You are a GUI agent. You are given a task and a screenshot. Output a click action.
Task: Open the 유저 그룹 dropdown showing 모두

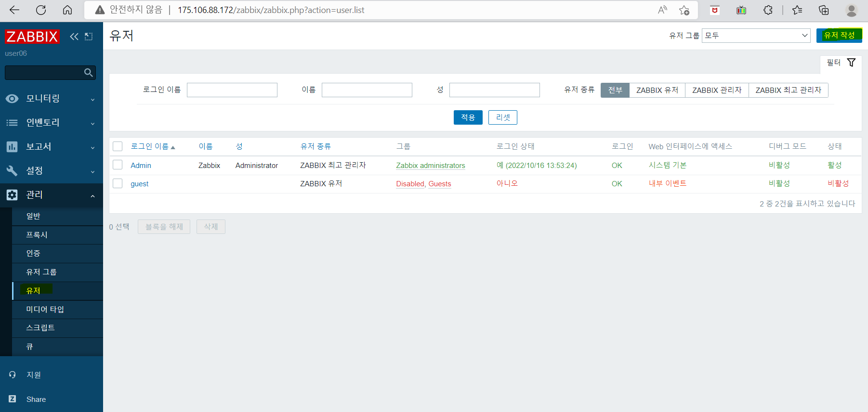756,35
